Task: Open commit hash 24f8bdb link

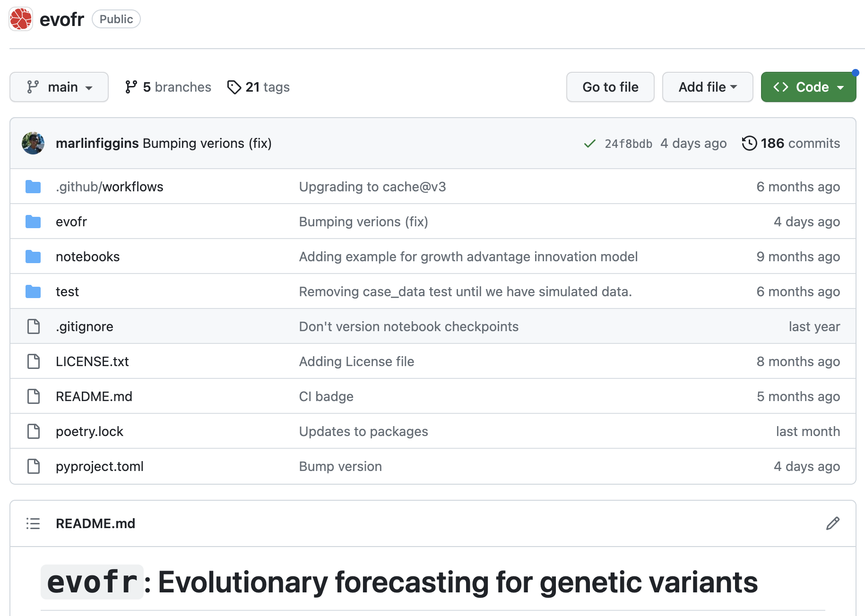Action: pyautogui.click(x=628, y=144)
